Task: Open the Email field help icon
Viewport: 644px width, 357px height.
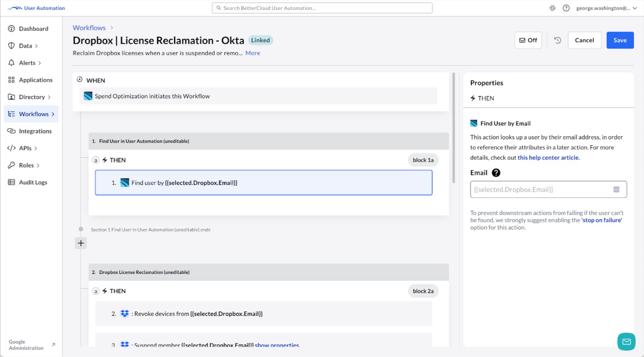Action: 496,173
